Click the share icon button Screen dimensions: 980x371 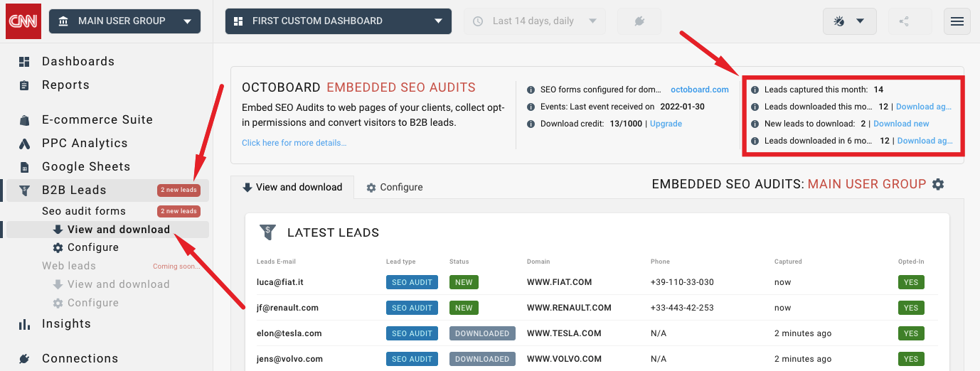pos(904,21)
